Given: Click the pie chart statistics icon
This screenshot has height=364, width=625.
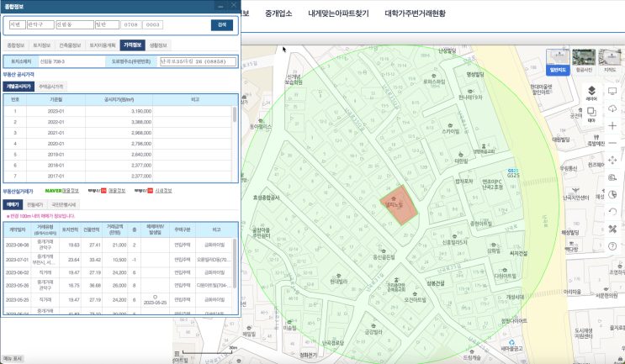Looking at the screenshot, I should click(x=612, y=194).
